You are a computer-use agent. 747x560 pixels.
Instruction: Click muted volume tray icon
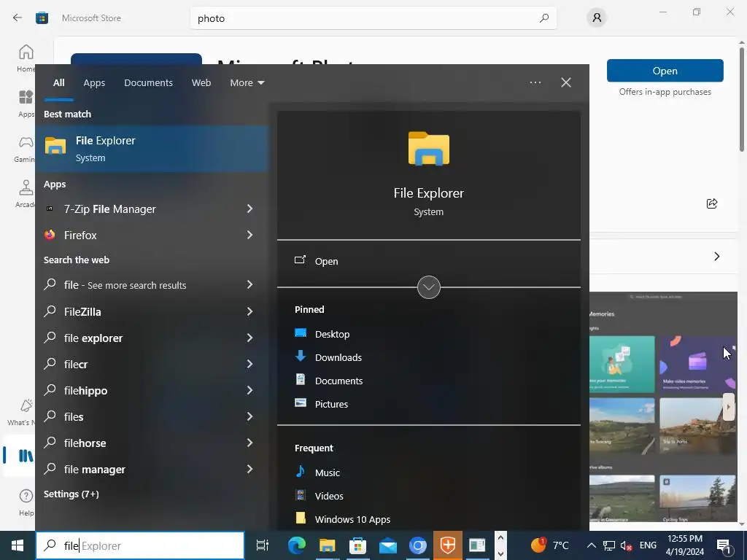[627, 545]
